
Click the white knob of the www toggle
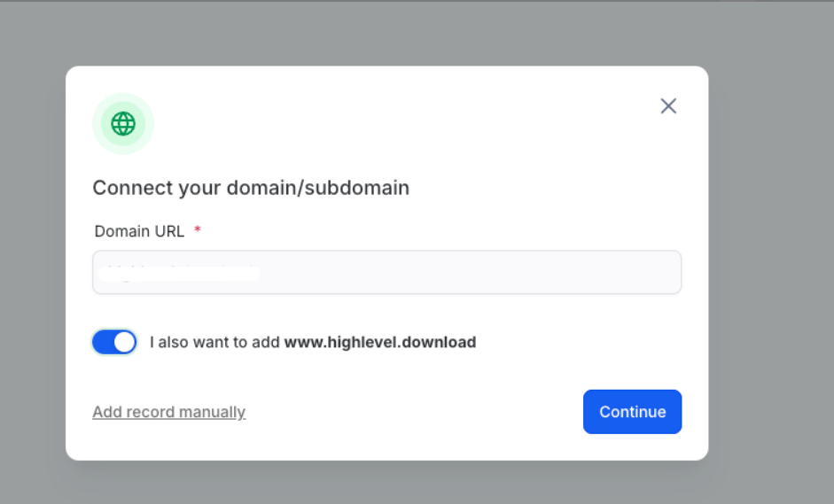(125, 342)
